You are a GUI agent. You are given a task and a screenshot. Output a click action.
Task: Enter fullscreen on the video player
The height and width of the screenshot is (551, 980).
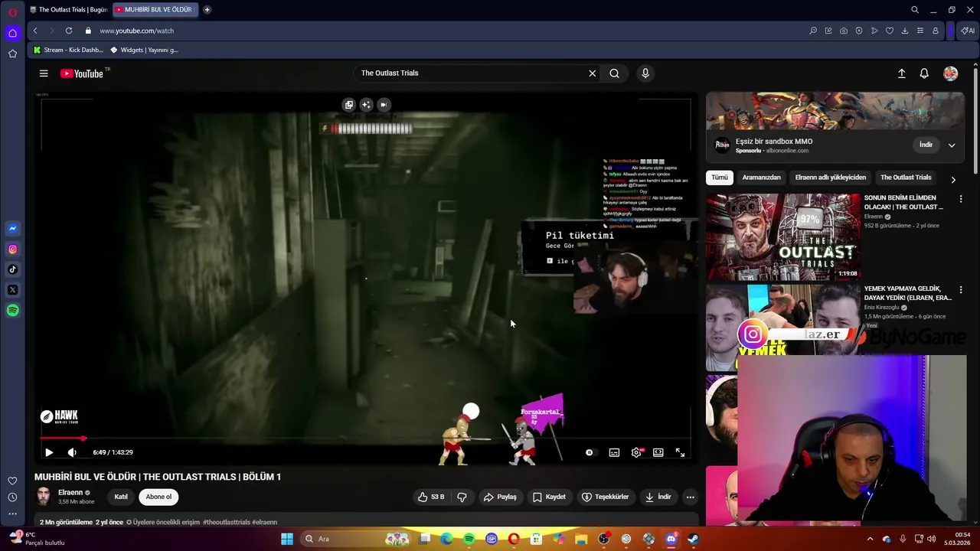coord(680,452)
